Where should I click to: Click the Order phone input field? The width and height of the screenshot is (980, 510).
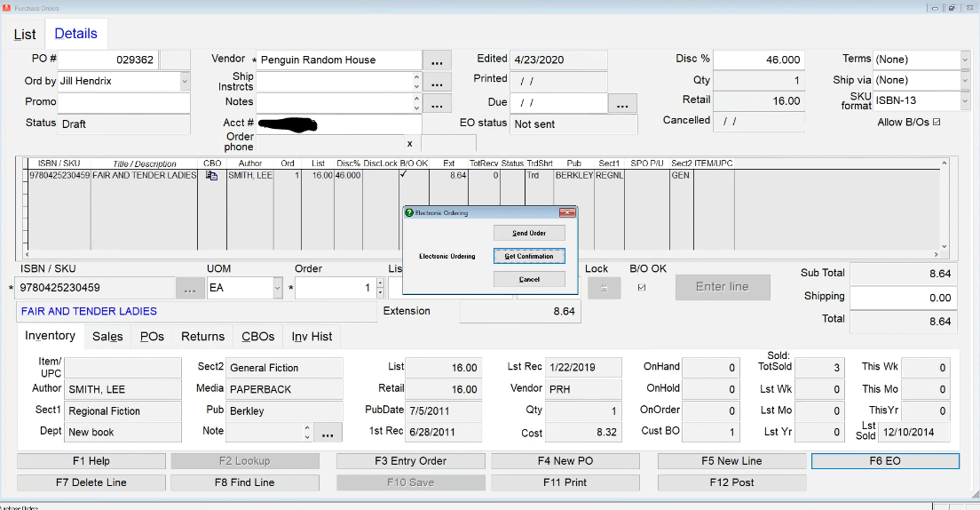(x=330, y=144)
